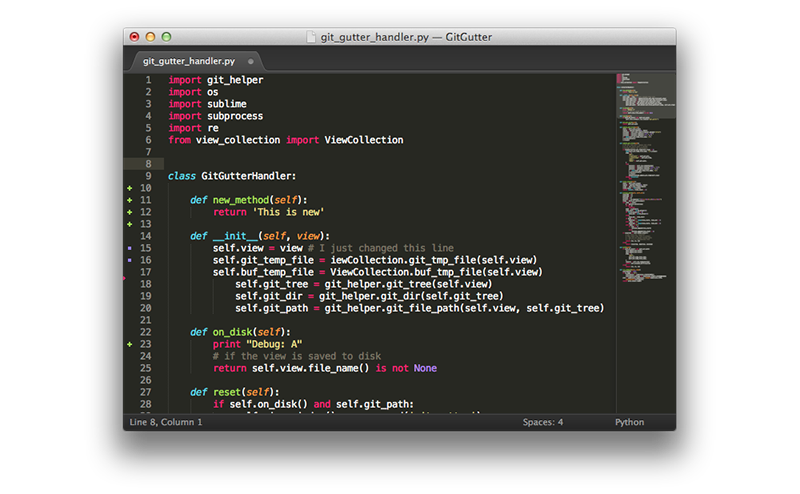Click the purple modified marker on line 15
This screenshot has width=800, height=494.
(130, 248)
